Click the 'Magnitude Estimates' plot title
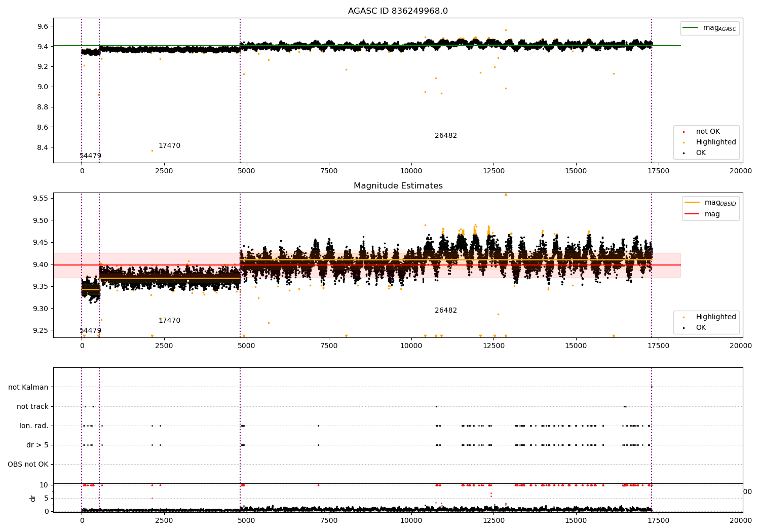Image resolution: width=760 pixels, height=532 pixels. point(398,186)
